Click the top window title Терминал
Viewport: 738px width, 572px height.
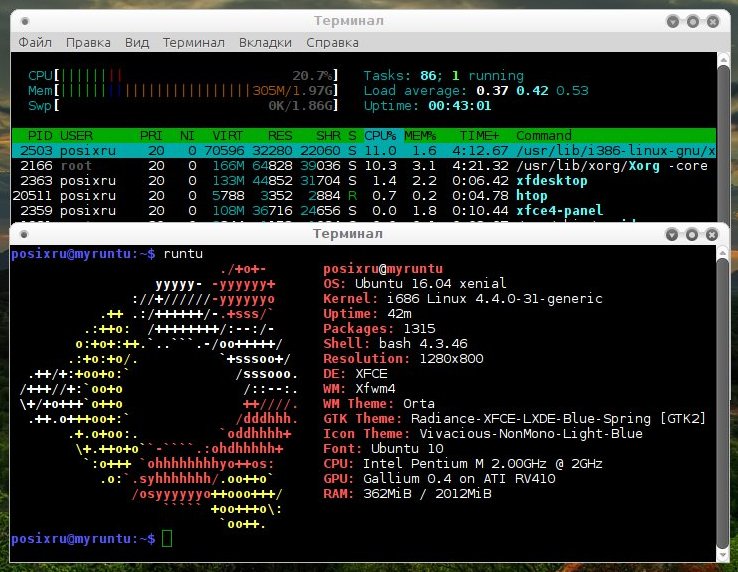coord(349,21)
